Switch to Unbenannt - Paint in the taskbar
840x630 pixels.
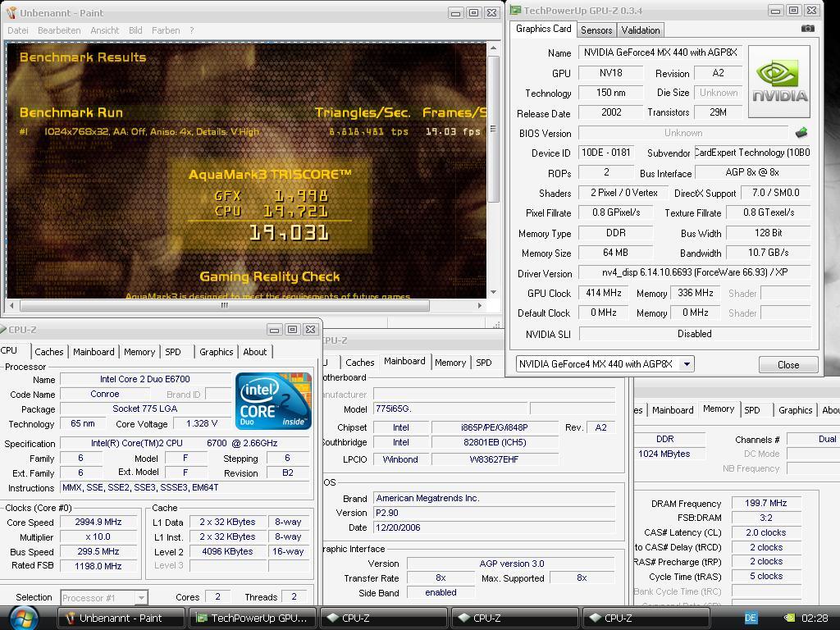(121, 619)
